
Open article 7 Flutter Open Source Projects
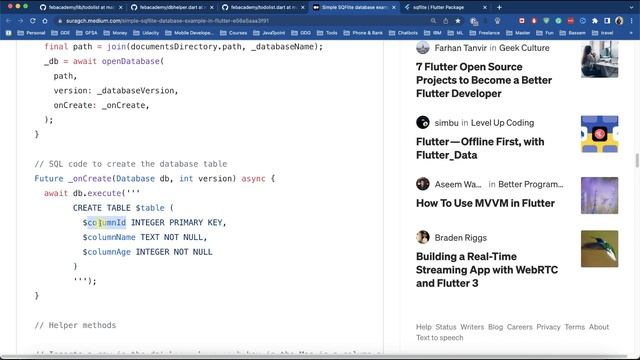[484, 80]
